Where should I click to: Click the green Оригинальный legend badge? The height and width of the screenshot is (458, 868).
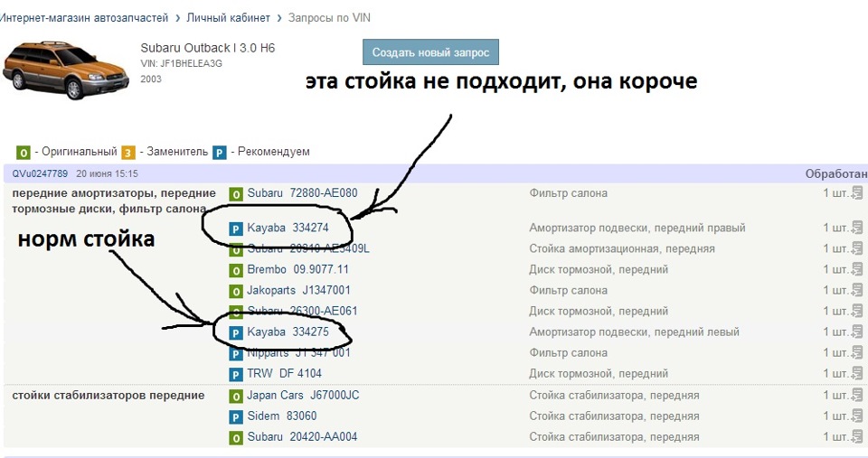pos(24,152)
